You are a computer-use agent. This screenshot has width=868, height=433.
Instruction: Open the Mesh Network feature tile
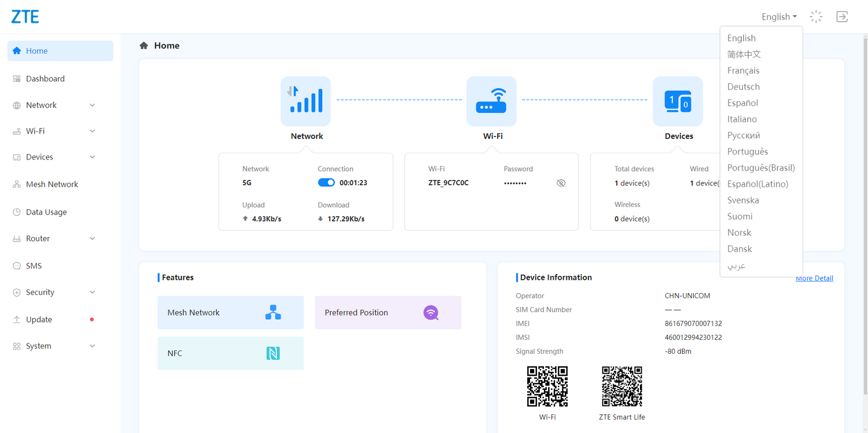coord(230,313)
